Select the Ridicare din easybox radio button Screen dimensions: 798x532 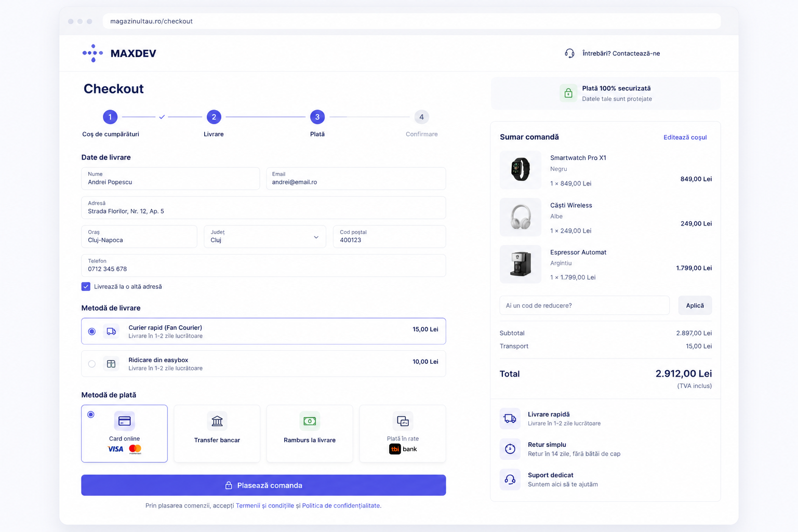[92, 364]
